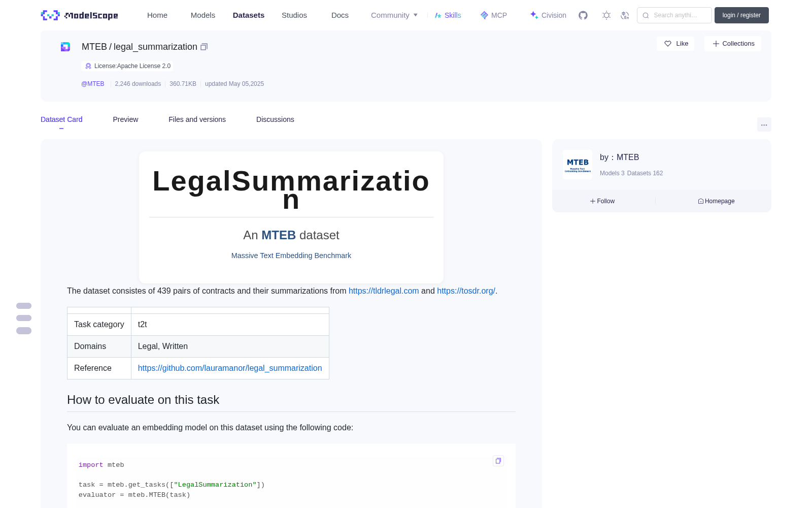Open the Civision page
812x508 pixels.
(548, 15)
